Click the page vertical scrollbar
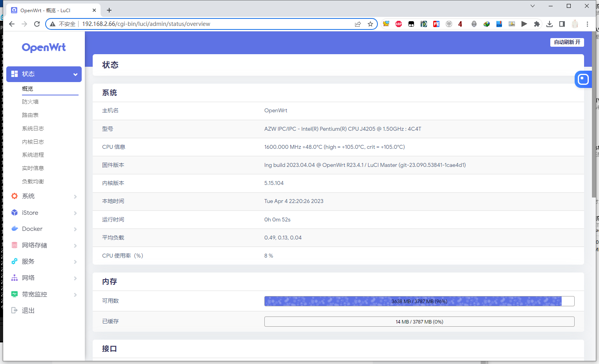 tap(594, 115)
